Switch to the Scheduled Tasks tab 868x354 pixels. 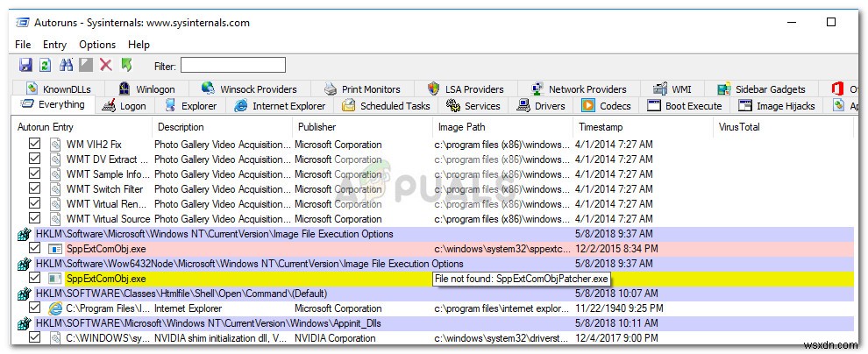pyautogui.click(x=385, y=106)
